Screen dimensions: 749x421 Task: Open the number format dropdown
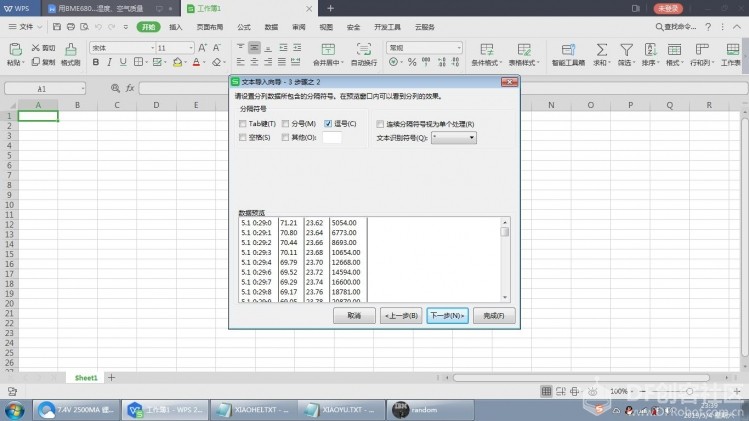tap(459, 48)
